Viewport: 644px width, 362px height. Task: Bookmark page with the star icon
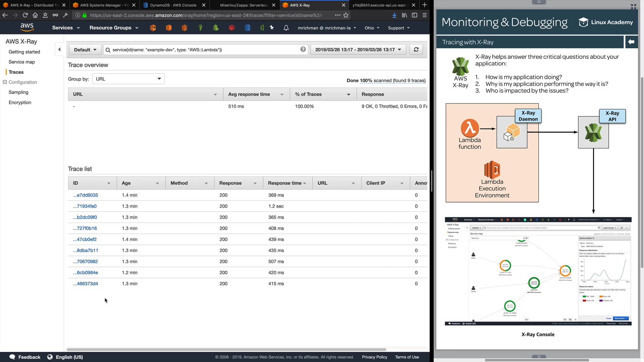pyautogui.click(x=346, y=15)
